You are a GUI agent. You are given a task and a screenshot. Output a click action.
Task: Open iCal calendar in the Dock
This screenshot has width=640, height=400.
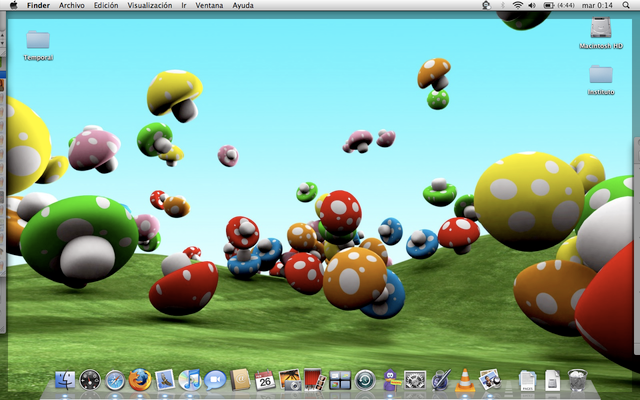[x=265, y=380]
